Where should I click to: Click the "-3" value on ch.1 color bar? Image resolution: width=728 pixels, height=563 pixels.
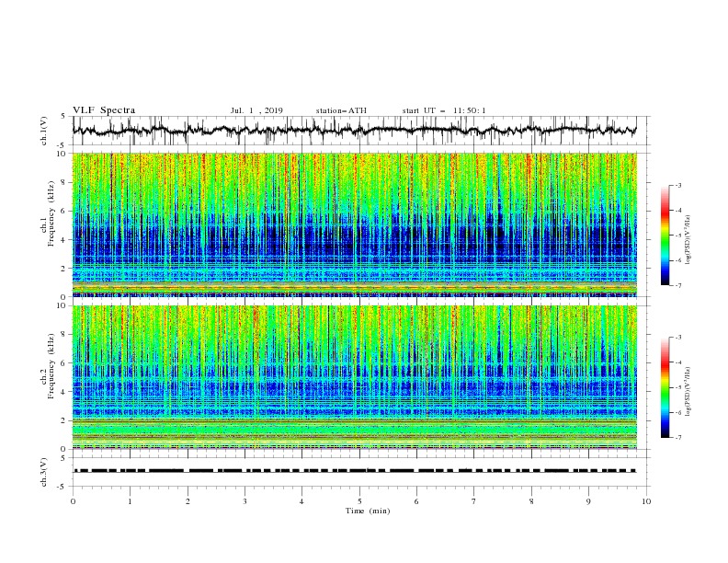[677, 185]
